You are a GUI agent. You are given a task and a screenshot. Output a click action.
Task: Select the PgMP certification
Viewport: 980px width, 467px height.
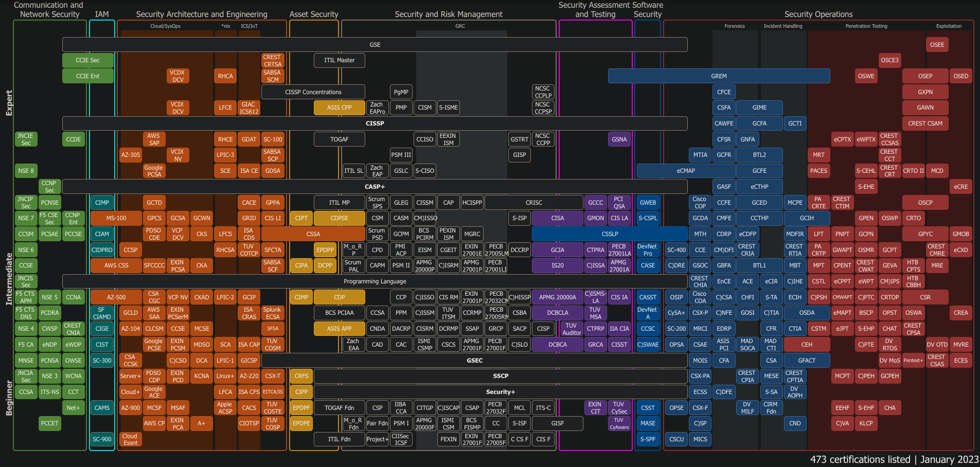tap(401, 92)
